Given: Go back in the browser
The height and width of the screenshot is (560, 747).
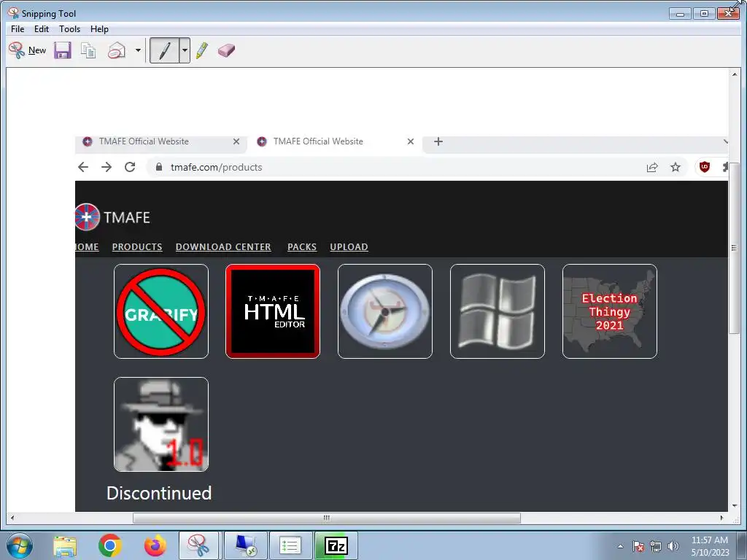Looking at the screenshot, I should pyautogui.click(x=83, y=167).
